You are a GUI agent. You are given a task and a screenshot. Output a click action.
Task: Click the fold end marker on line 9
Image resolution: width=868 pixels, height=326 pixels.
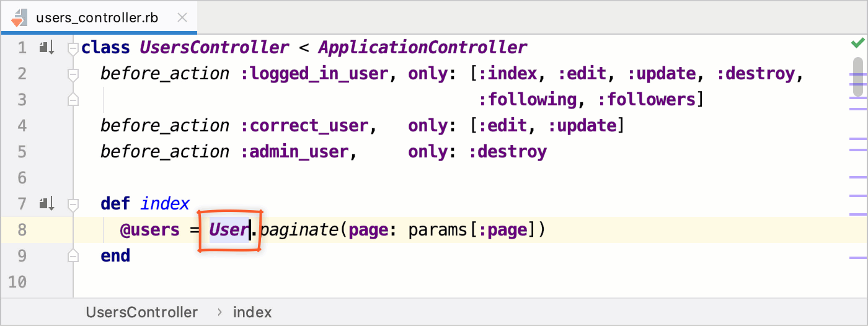pos(73,255)
